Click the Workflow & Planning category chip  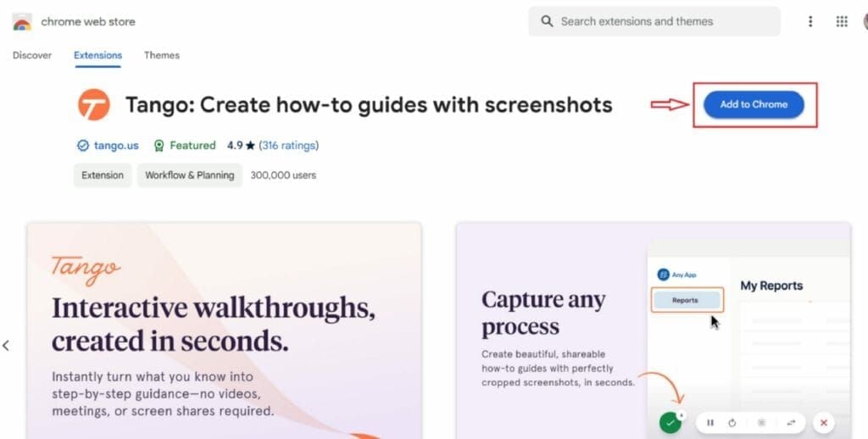(x=189, y=175)
